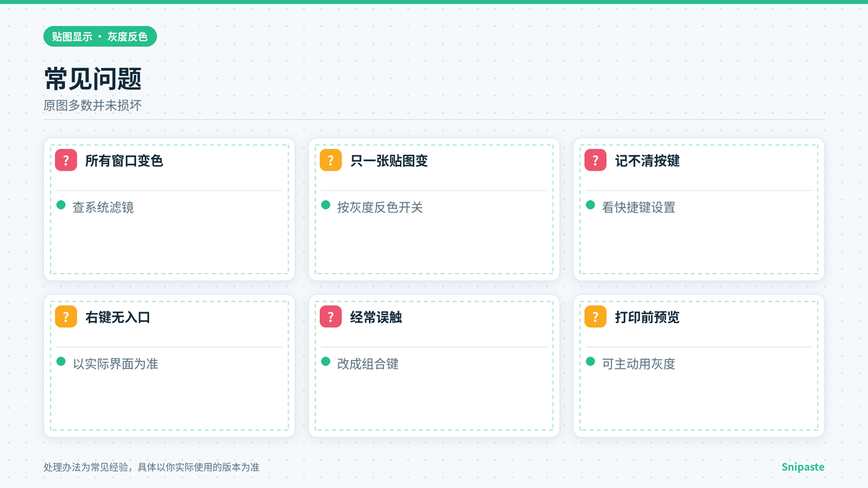Click the green bullet dot beside 看快捷键设置

591,205
